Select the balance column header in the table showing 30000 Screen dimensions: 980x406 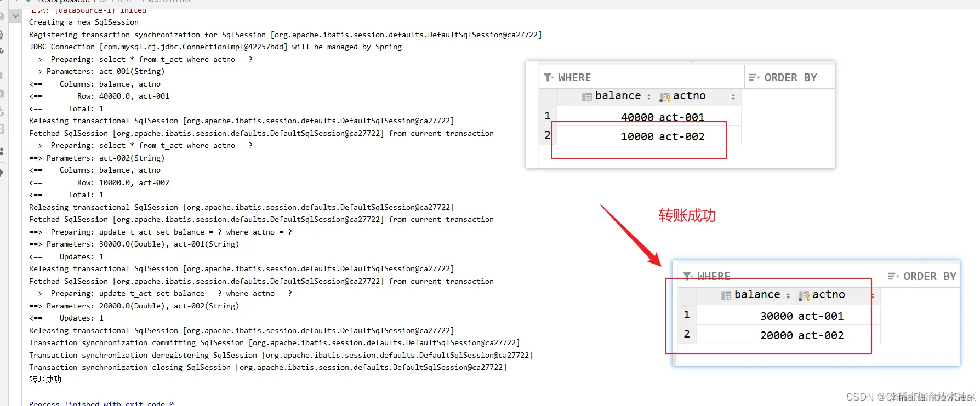tap(745, 295)
